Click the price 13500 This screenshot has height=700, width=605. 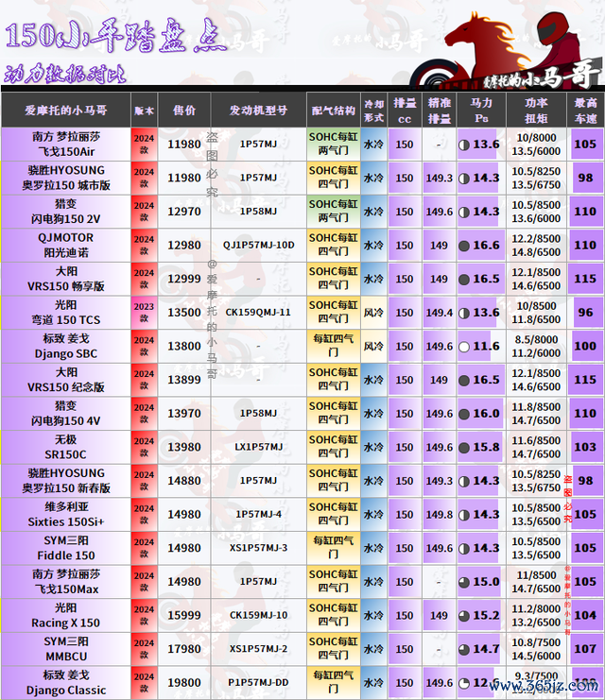pyautogui.click(x=184, y=313)
